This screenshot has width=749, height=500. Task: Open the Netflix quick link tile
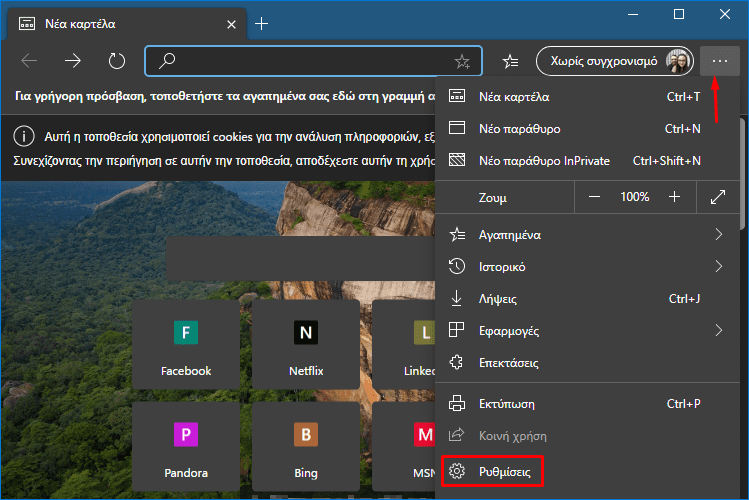click(x=305, y=345)
